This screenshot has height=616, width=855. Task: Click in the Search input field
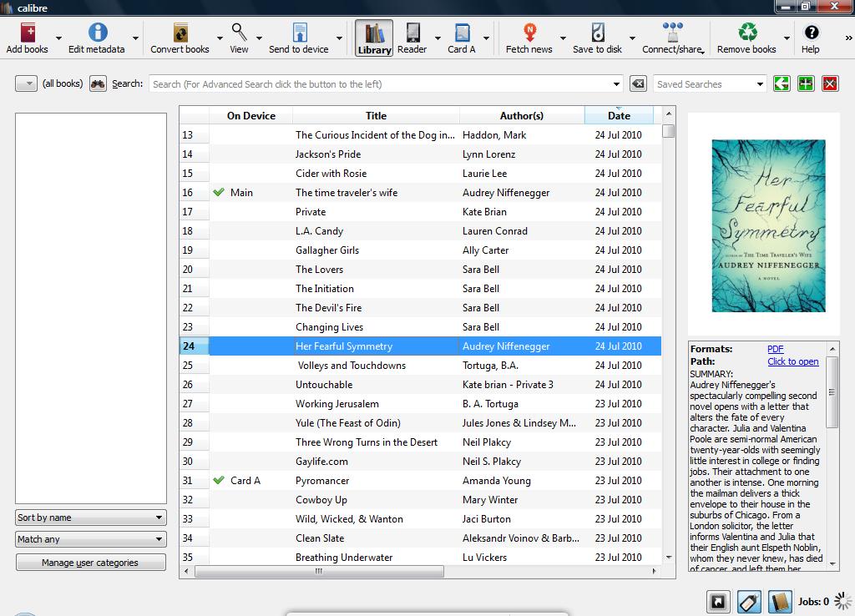tap(380, 84)
